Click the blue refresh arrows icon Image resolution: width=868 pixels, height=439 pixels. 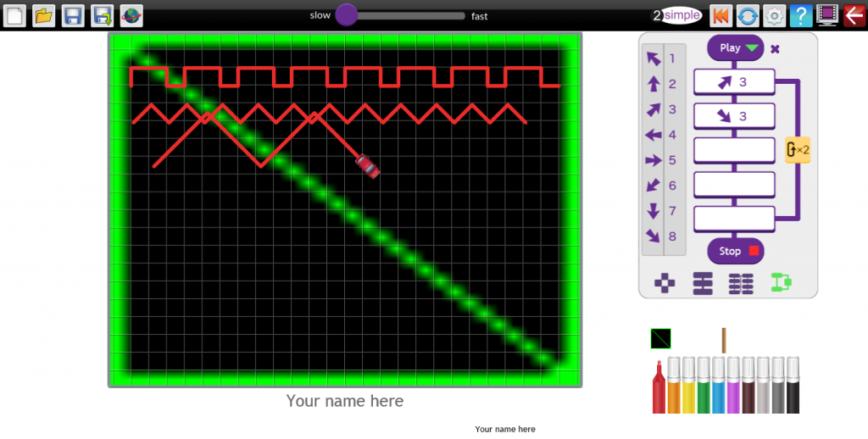click(748, 16)
